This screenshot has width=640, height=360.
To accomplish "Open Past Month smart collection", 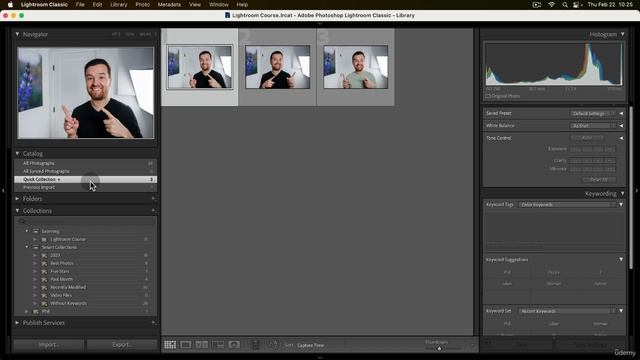I will pos(61,279).
